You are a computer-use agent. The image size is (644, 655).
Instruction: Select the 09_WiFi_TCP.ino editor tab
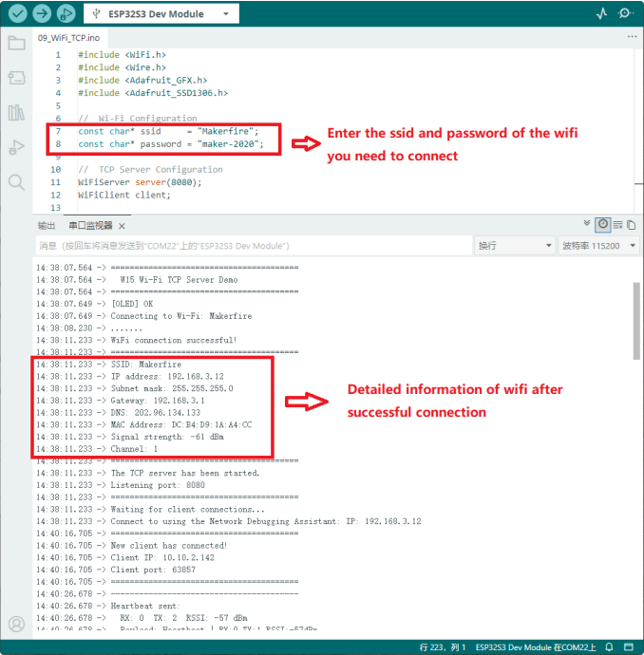(69, 38)
